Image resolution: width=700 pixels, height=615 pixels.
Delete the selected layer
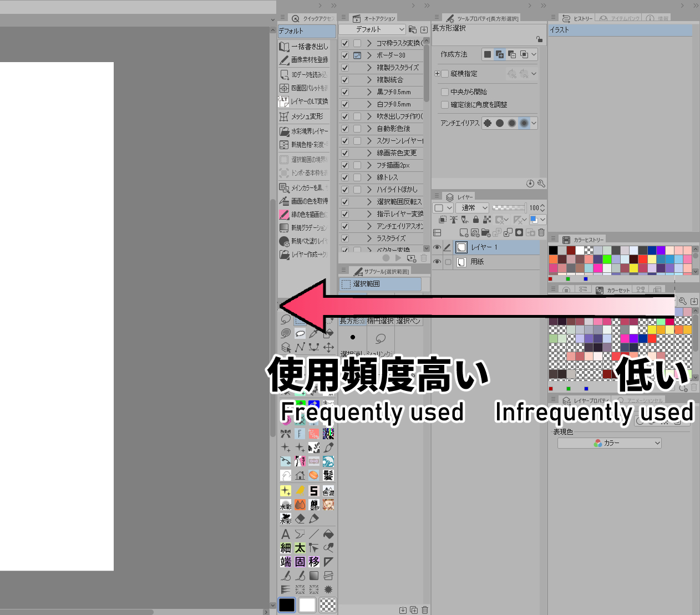(x=541, y=233)
